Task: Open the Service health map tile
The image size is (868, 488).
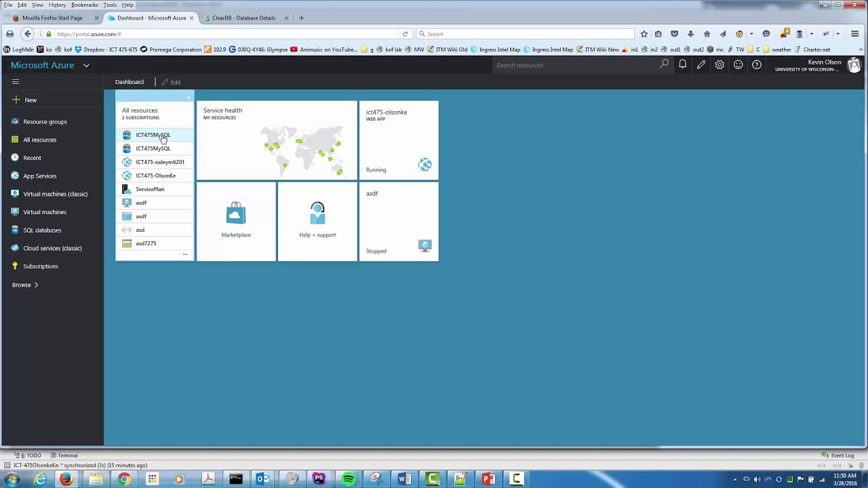Action: pyautogui.click(x=277, y=140)
